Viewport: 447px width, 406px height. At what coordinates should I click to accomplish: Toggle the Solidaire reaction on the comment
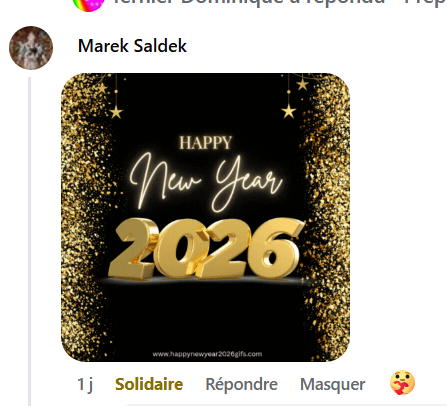149,384
